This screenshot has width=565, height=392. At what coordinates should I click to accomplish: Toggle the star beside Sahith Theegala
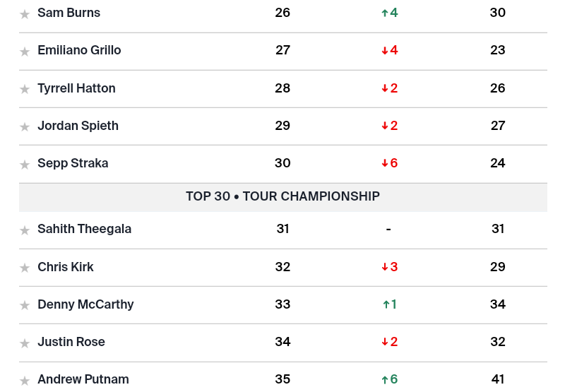(25, 230)
